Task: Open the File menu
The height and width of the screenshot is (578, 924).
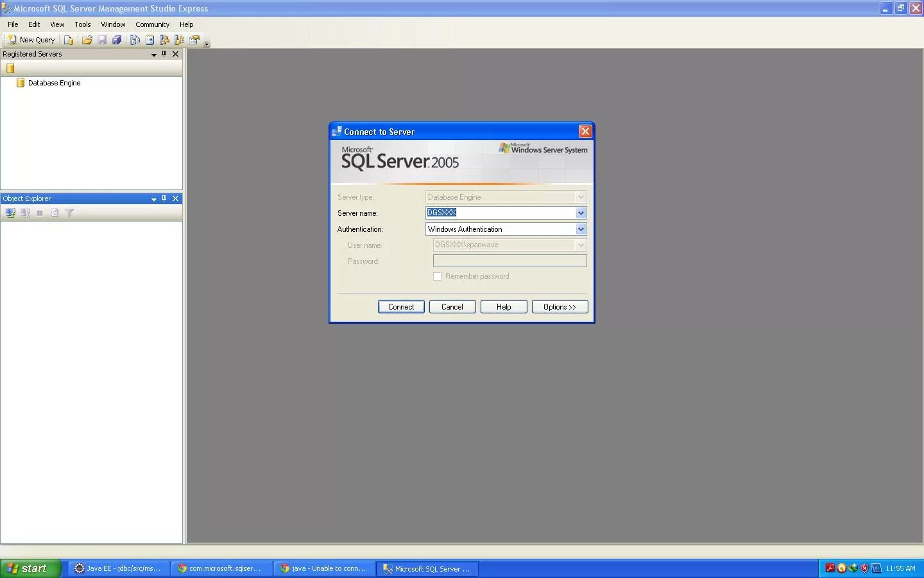Action: (x=13, y=24)
